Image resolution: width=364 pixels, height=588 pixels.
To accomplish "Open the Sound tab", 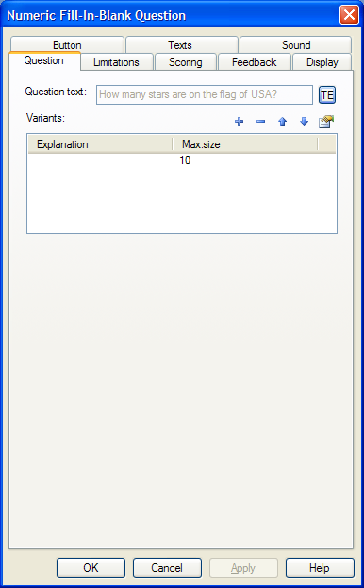I will 296,44.
